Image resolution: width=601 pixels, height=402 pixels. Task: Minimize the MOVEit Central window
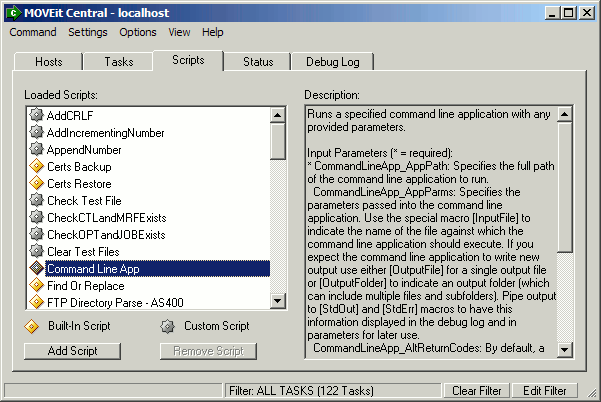tap(552, 13)
